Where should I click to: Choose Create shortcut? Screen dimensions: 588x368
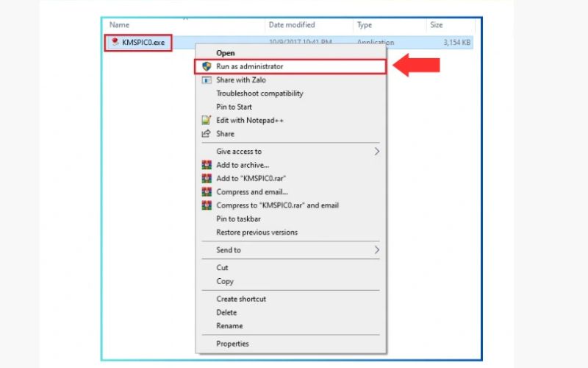[x=241, y=299]
